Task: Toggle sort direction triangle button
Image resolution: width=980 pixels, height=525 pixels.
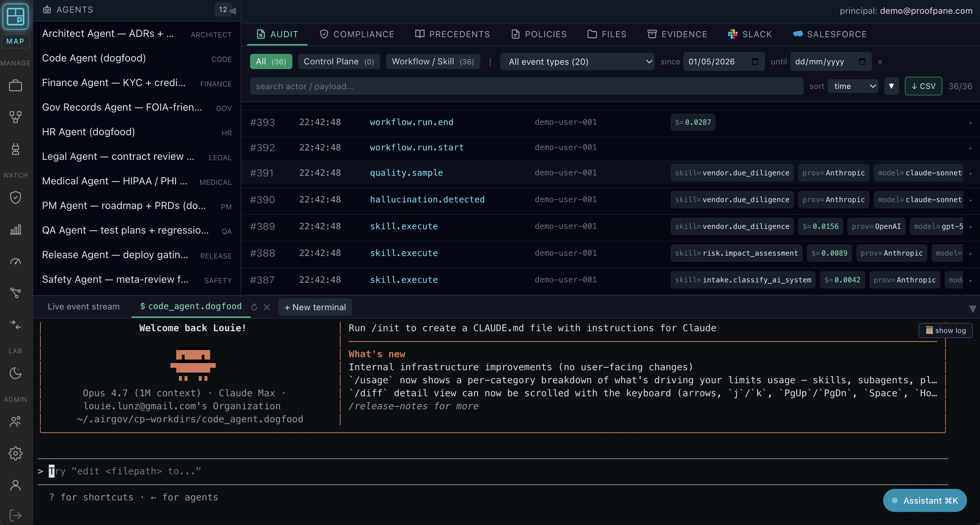Action: point(891,86)
